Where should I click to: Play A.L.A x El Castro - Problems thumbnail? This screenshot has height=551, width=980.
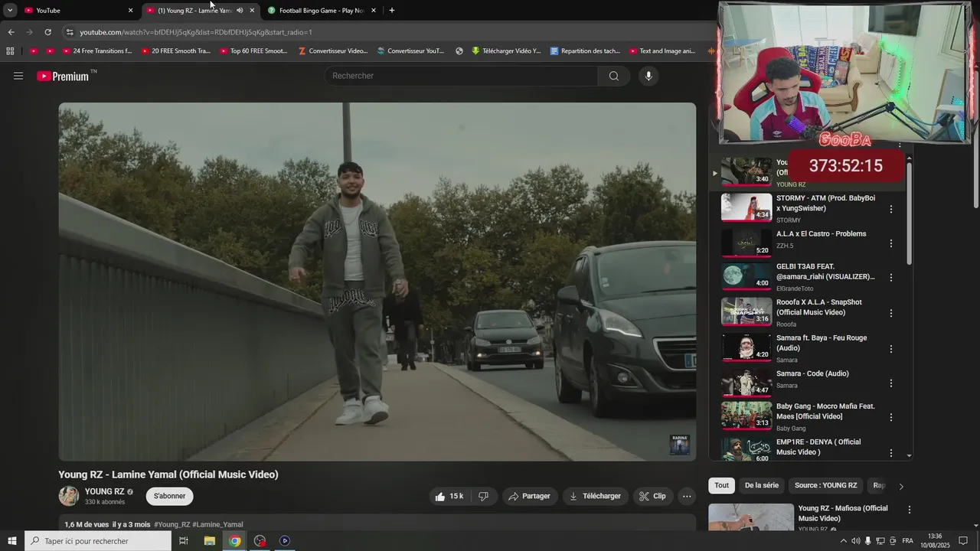(746, 243)
